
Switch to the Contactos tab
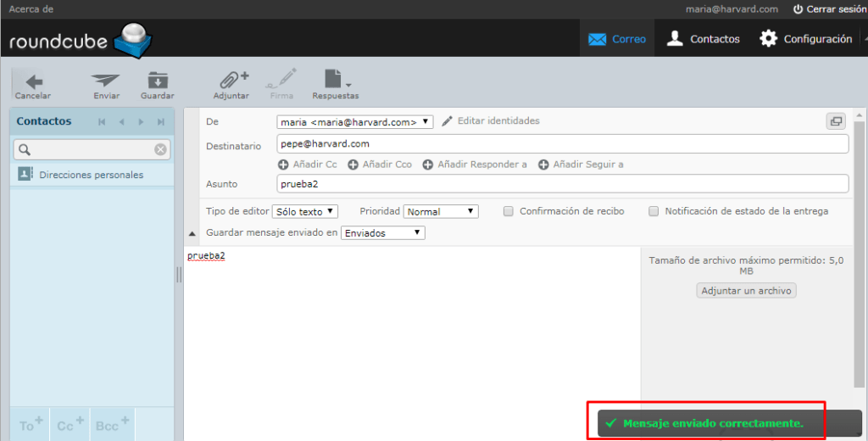(x=703, y=39)
